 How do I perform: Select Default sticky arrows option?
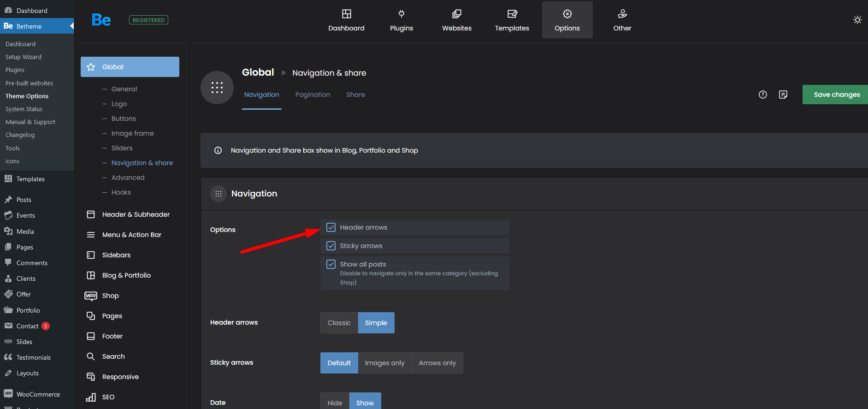[x=339, y=363]
